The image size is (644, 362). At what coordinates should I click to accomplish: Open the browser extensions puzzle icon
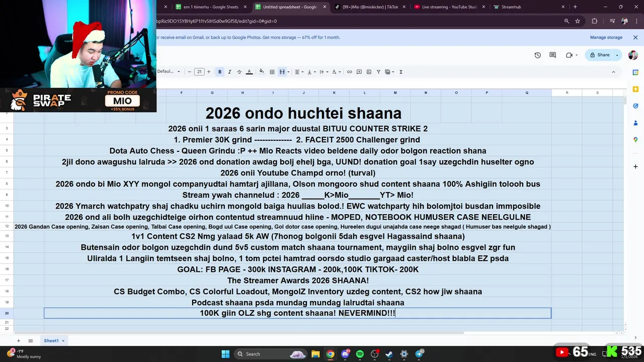point(595,21)
